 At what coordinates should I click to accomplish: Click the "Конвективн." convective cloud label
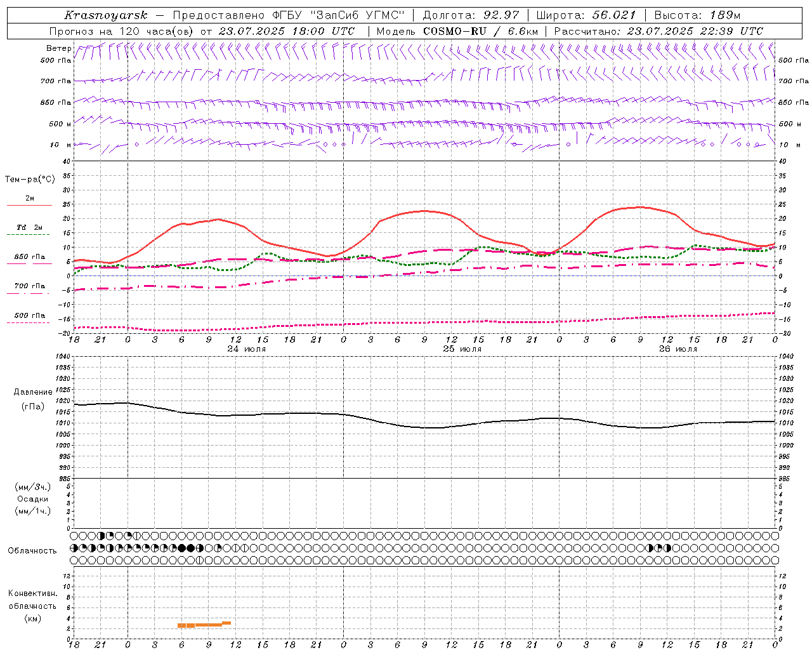pos(32,594)
